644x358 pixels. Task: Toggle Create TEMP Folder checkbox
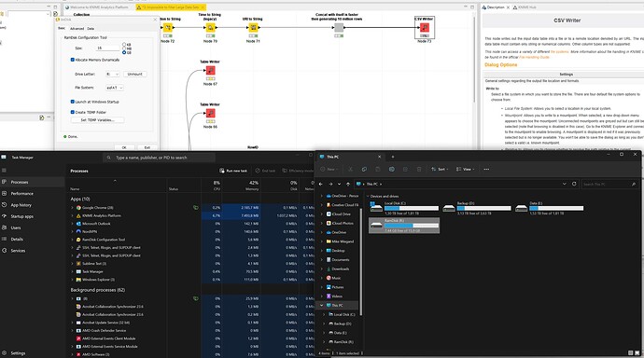tap(72, 112)
